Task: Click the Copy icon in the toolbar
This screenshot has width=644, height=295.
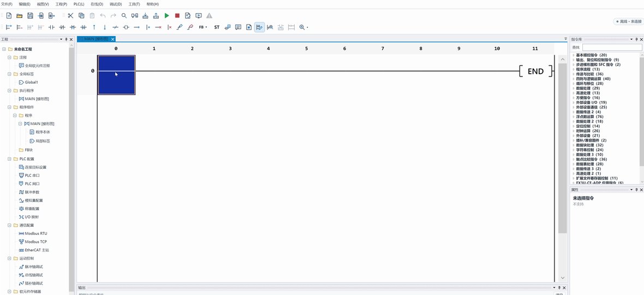Action: click(x=81, y=16)
